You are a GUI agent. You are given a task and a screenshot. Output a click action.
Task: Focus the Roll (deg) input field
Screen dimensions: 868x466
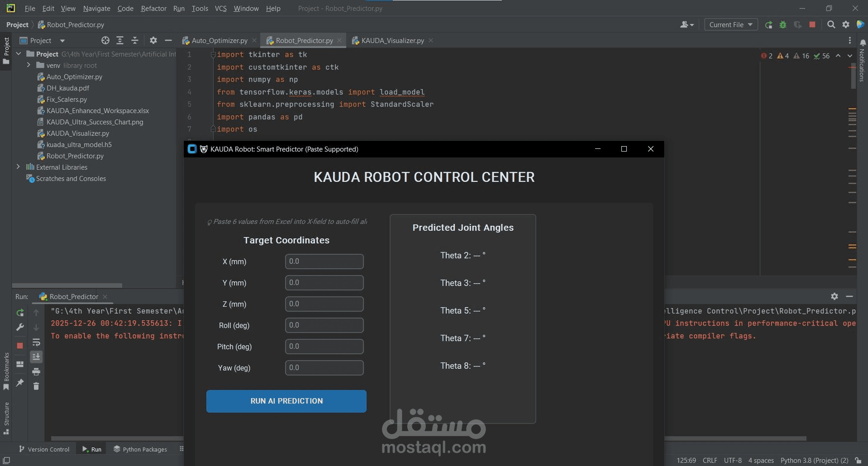(324, 325)
